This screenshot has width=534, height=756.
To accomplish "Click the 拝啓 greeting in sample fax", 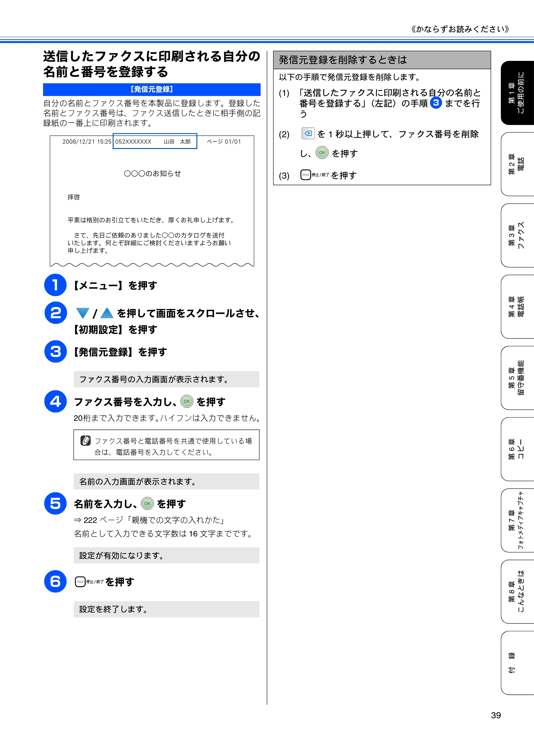I will click(74, 197).
